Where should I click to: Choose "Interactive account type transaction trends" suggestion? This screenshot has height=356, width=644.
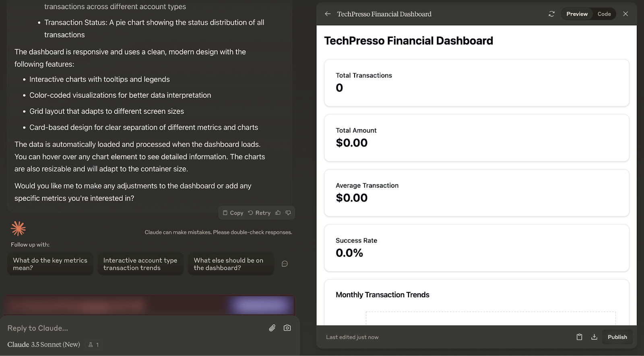[140, 264]
